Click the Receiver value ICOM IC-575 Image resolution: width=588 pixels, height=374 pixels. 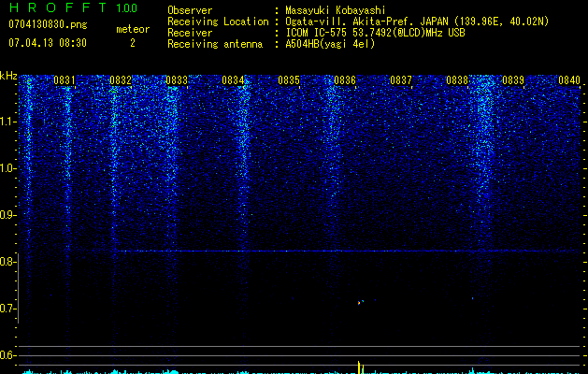click(318, 33)
